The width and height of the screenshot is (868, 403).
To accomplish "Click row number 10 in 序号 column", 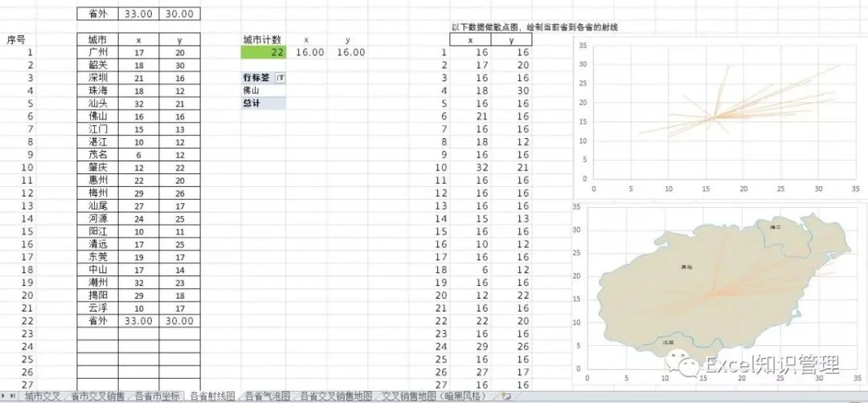I will tap(28, 167).
